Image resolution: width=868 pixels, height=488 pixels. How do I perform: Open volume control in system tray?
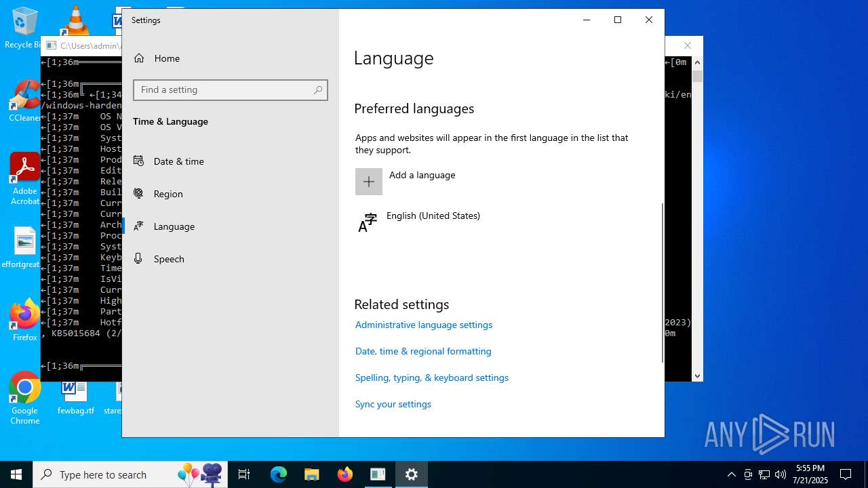click(781, 474)
